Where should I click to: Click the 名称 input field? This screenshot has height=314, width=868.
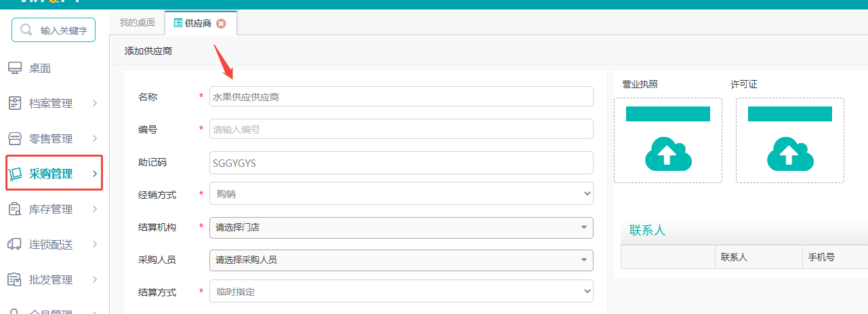pos(401,97)
